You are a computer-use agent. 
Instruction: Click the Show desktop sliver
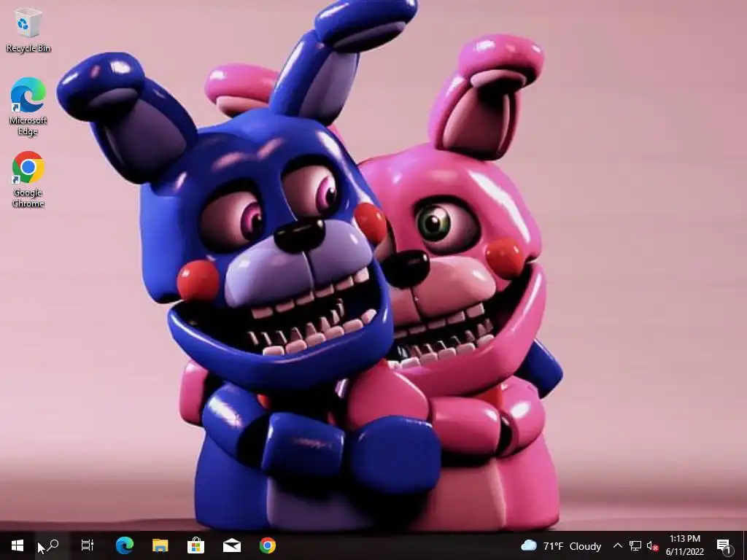tap(744, 545)
